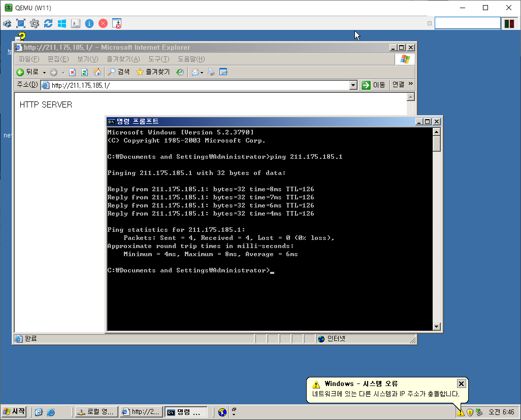Screen dimensions: 521x420
Task: Show QEMU info via blue i icon
Action: tap(89, 23)
